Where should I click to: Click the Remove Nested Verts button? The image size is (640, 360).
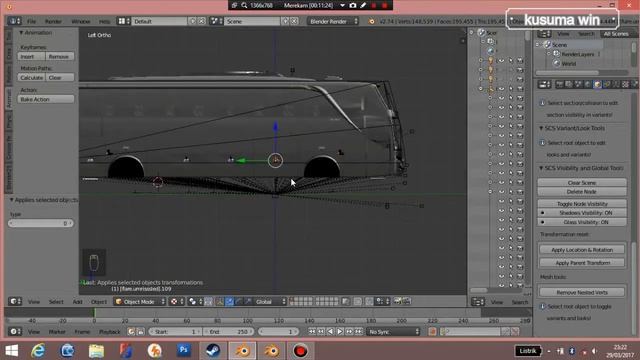click(x=582, y=292)
